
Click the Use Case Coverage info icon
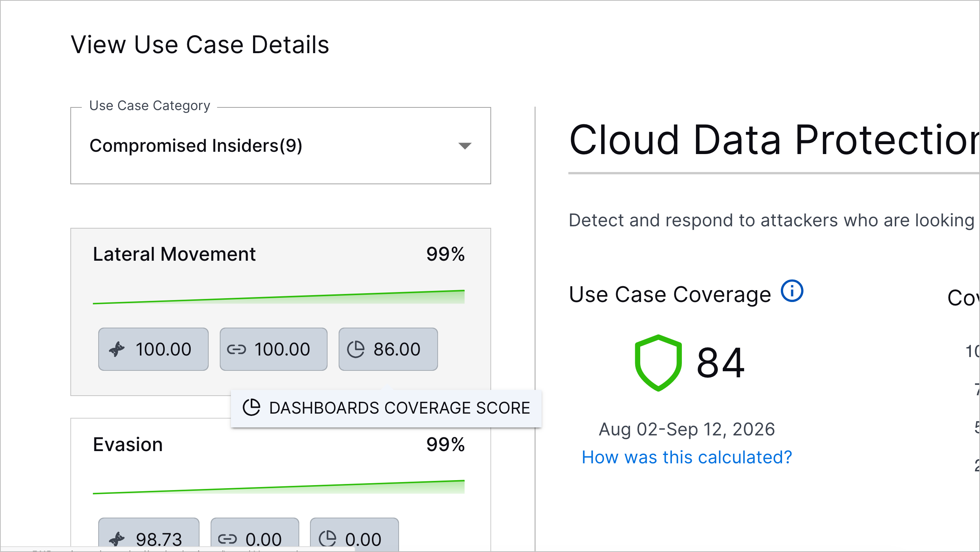[x=792, y=291]
